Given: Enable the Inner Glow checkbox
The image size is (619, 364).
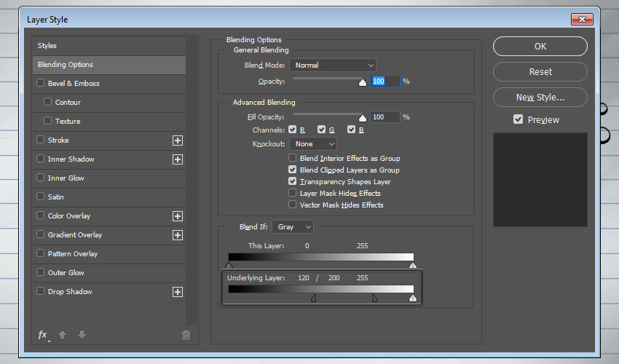Looking at the screenshot, I should (40, 178).
